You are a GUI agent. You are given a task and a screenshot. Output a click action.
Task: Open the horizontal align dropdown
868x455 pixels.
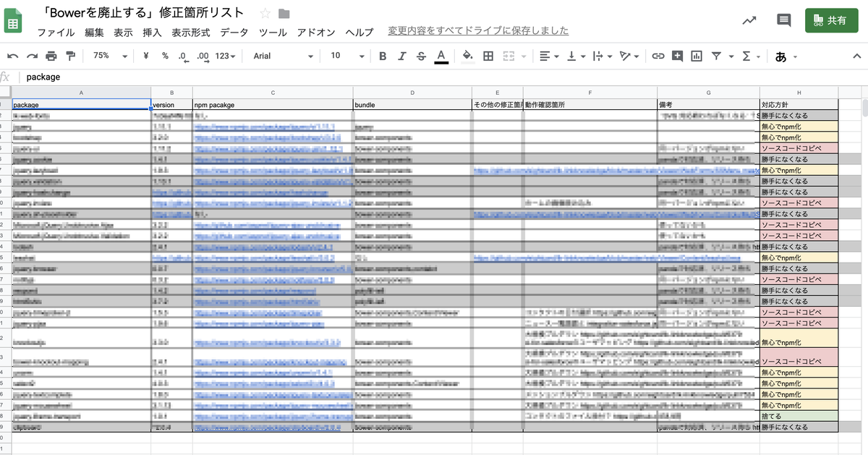click(549, 56)
